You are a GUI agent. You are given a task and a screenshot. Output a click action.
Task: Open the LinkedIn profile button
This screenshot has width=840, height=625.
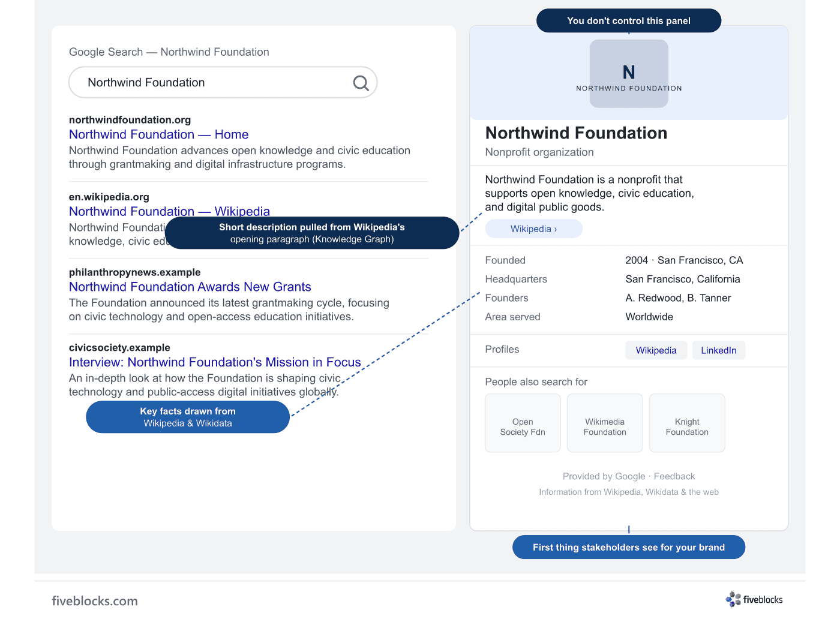pos(718,350)
